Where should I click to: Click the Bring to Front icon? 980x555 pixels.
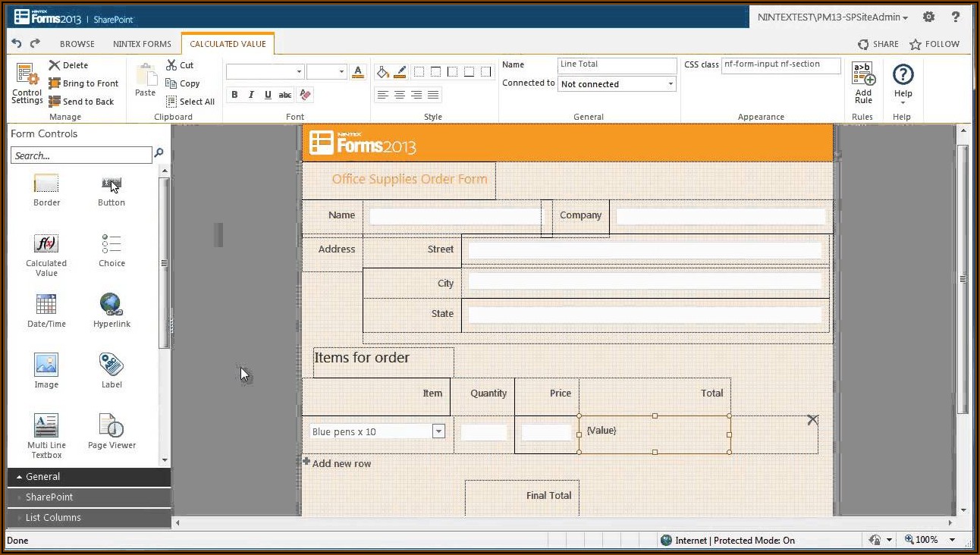[55, 83]
